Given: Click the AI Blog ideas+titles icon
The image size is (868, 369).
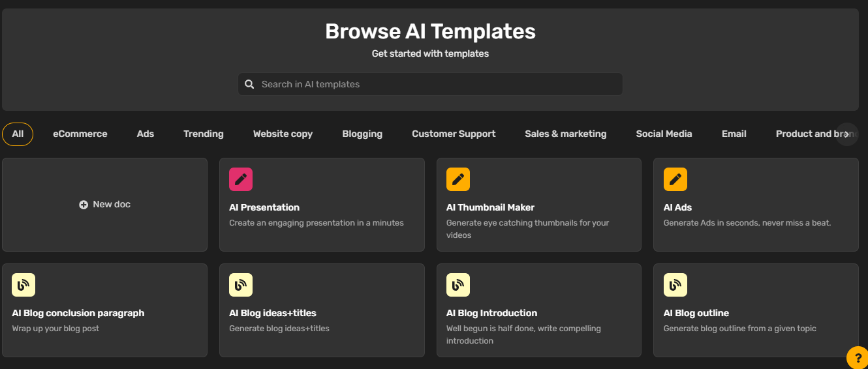Looking at the screenshot, I should 241,285.
